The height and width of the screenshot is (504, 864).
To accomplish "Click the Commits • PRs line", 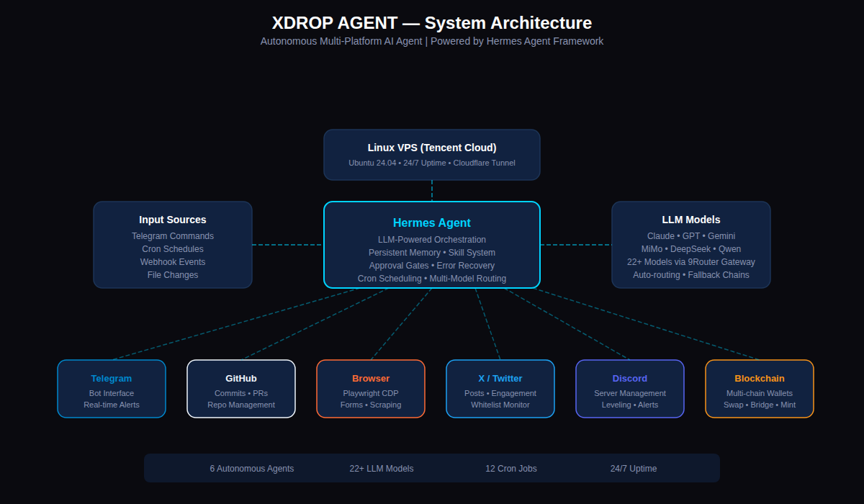I will tap(241, 393).
